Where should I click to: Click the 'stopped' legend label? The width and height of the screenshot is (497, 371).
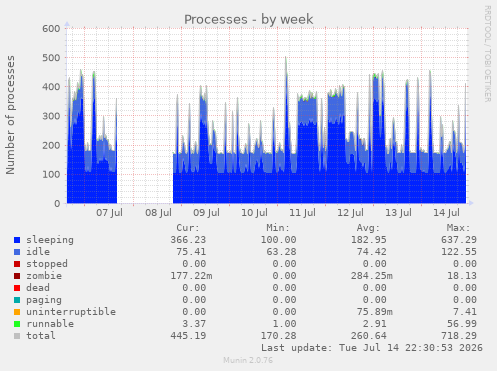click(47, 264)
